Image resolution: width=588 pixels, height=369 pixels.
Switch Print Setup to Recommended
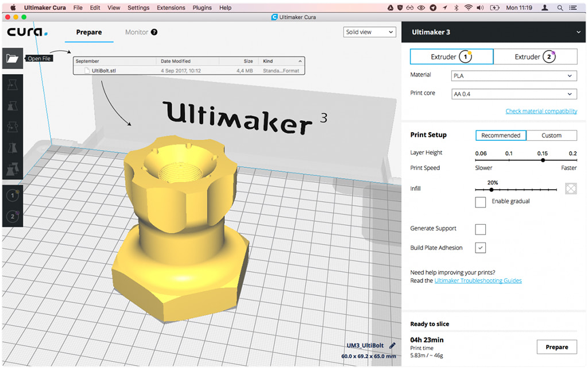tap(501, 136)
